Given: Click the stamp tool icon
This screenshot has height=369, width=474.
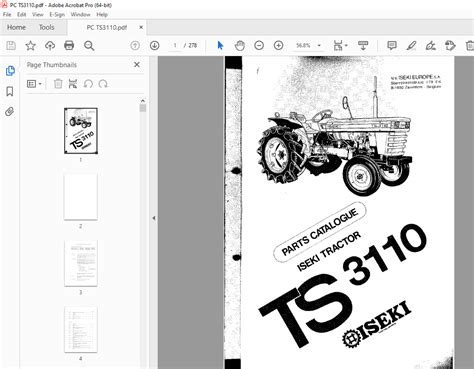Looking at the screenshot, I should [x=450, y=45].
